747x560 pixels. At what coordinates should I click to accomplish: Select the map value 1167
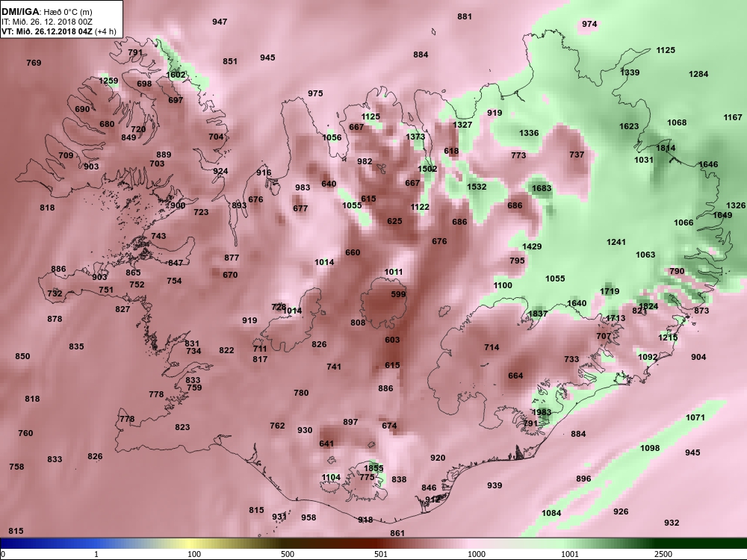pyautogui.click(x=733, y=117)
